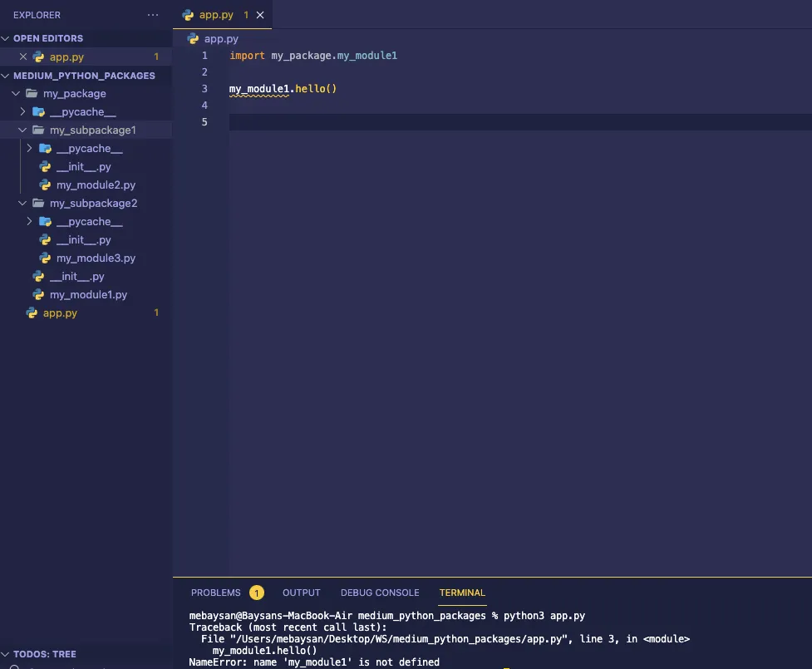Viewport: 812px width, 669px height.
Task: Click the EXPLORER panel title
Action: pos(37,15)
